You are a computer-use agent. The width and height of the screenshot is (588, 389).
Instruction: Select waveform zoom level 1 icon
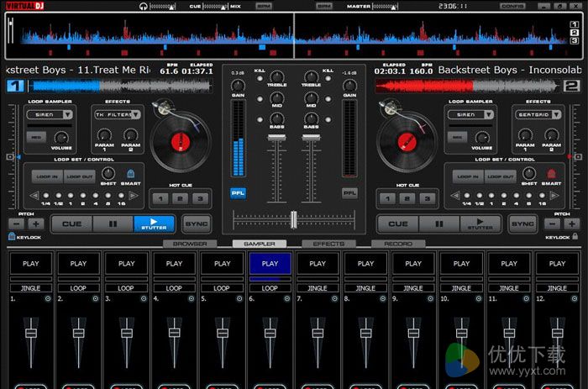point(574,24)
